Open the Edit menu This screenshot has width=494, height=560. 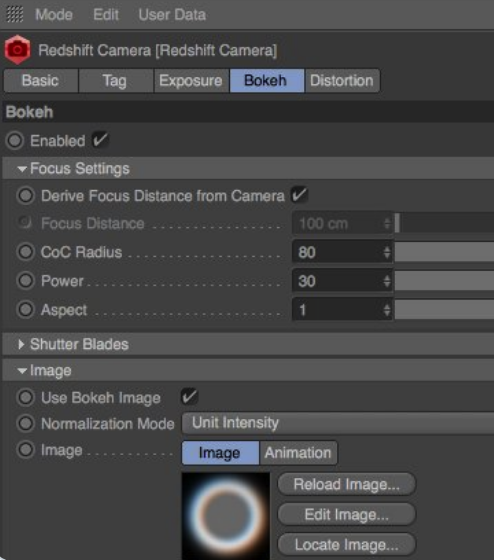click(x=106, y=15)
